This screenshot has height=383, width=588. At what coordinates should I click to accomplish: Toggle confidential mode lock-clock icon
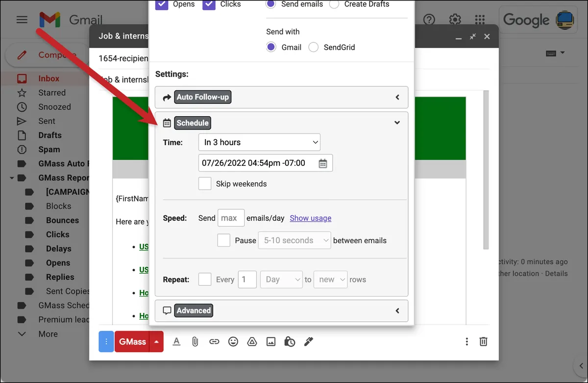click(x=290, y=342)
